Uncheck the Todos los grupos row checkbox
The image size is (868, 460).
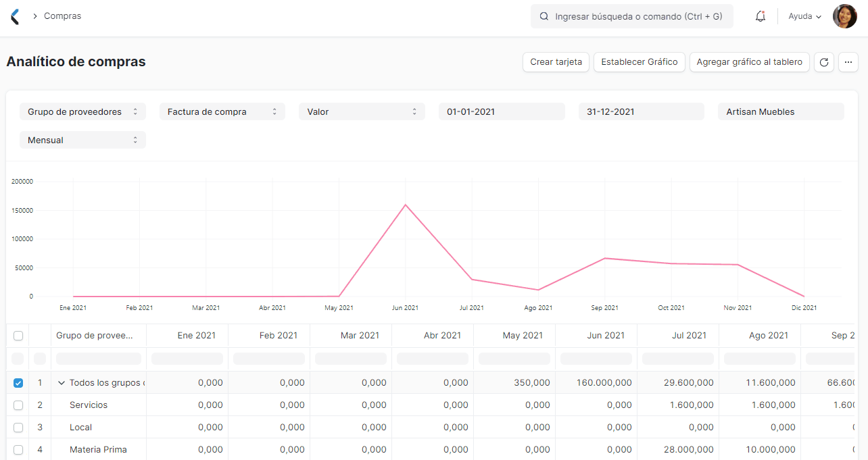click(18, 382)
